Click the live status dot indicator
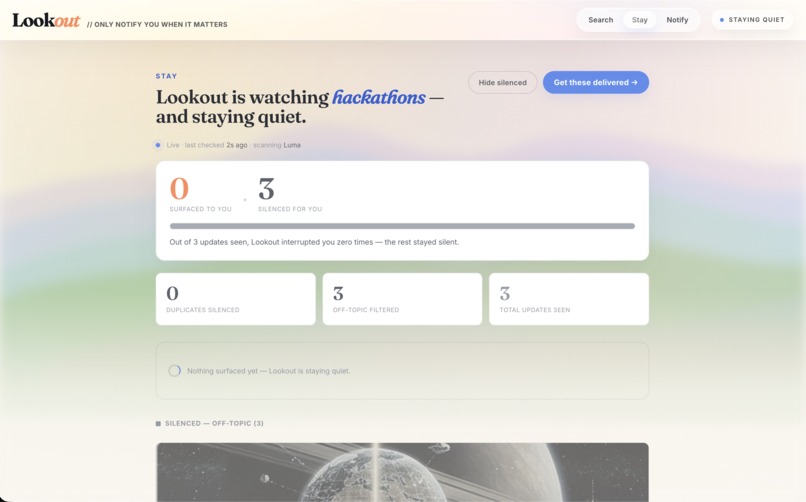Viewport: 806px width, 502px height. 158,145
